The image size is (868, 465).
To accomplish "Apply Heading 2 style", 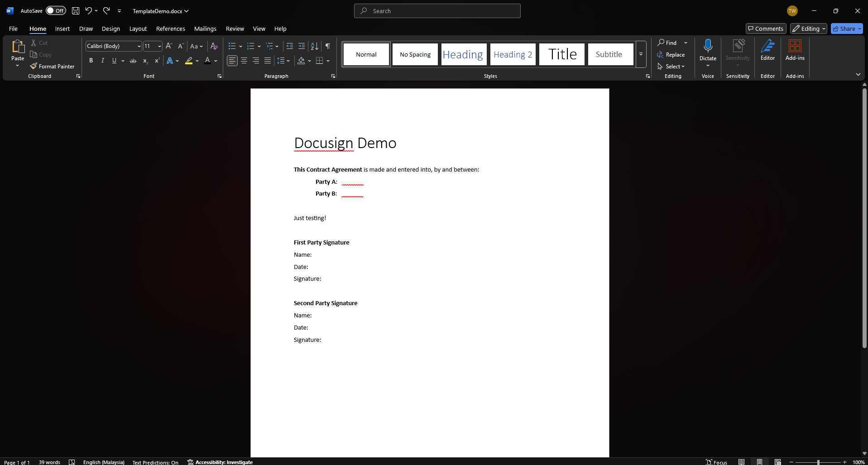I will 513,54.
